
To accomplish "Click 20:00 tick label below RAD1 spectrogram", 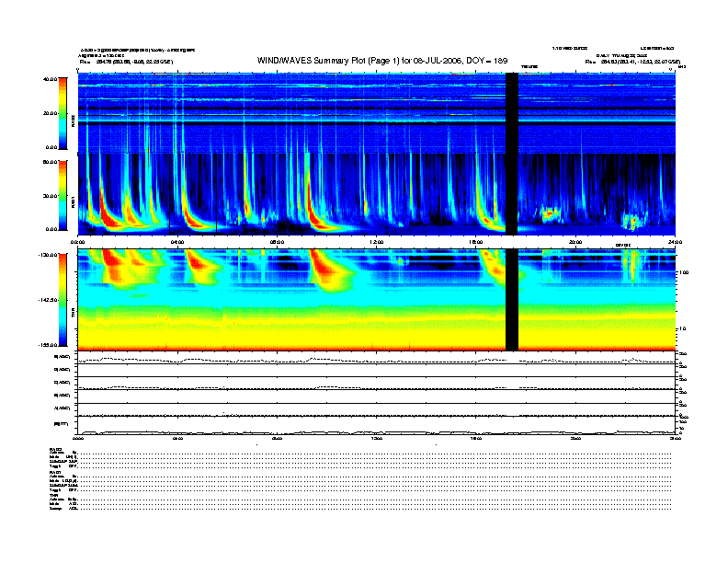I will (575, 242).
